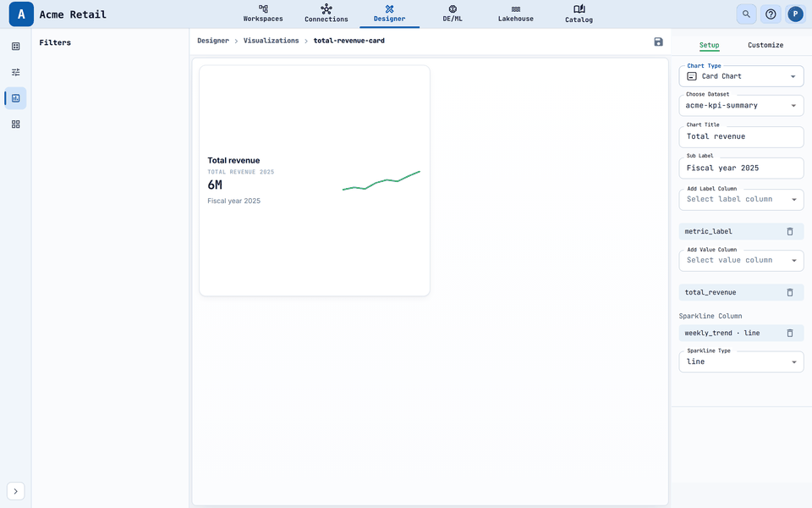Click the 6M value on card

215,185
